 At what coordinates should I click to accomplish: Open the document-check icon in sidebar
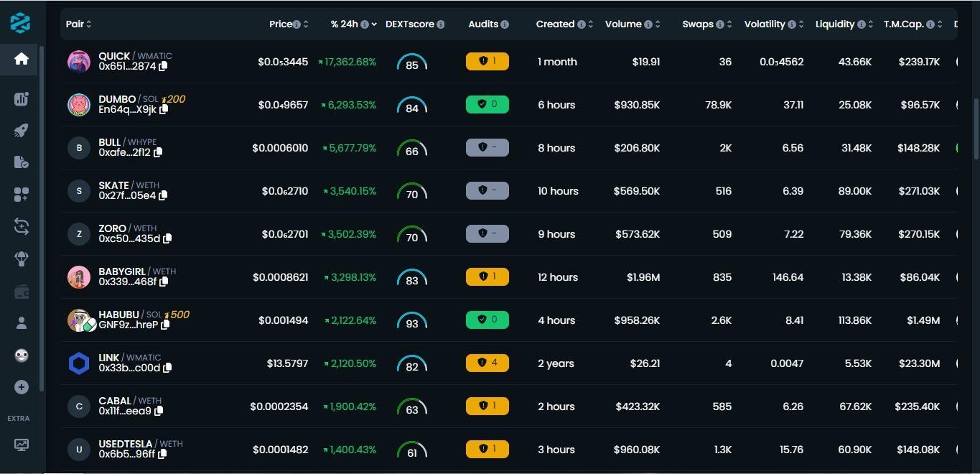coord(21,162)
